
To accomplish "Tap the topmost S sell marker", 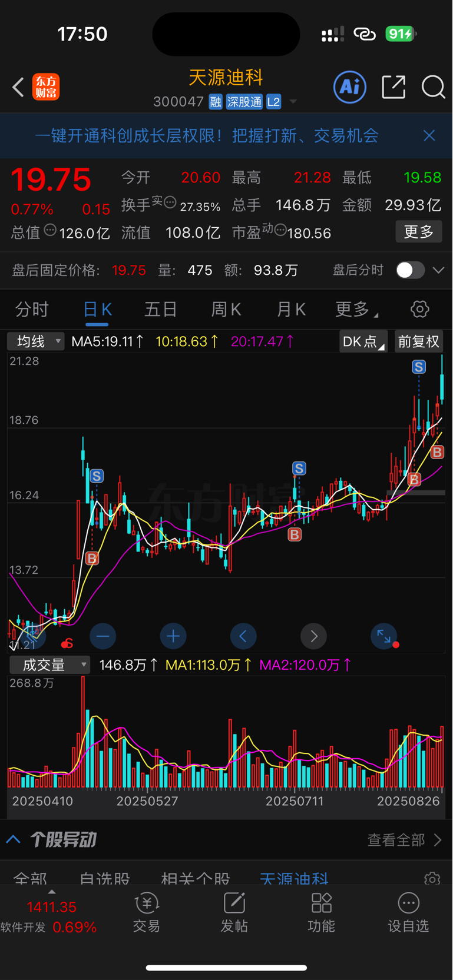I will point(419,367).
